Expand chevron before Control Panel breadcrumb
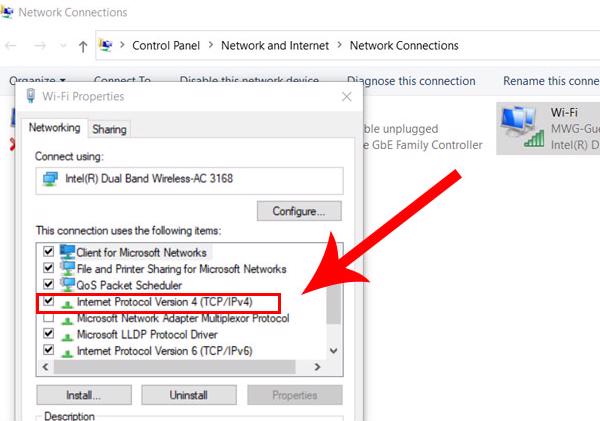 pyautogui.click(x=122, y=45)
